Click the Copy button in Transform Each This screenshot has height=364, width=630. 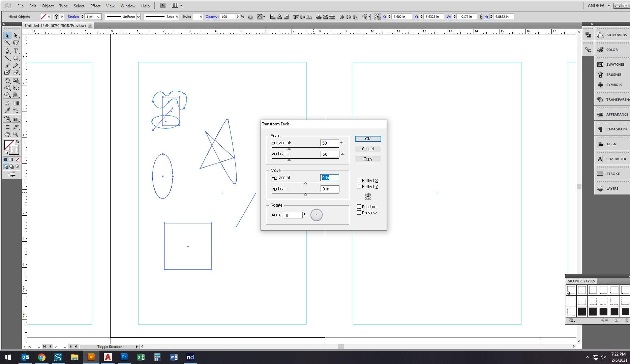(368, 159)
